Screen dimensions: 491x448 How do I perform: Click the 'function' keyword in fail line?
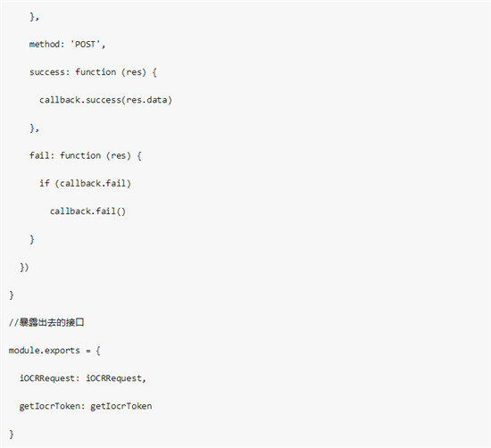[x=80, y=155]
